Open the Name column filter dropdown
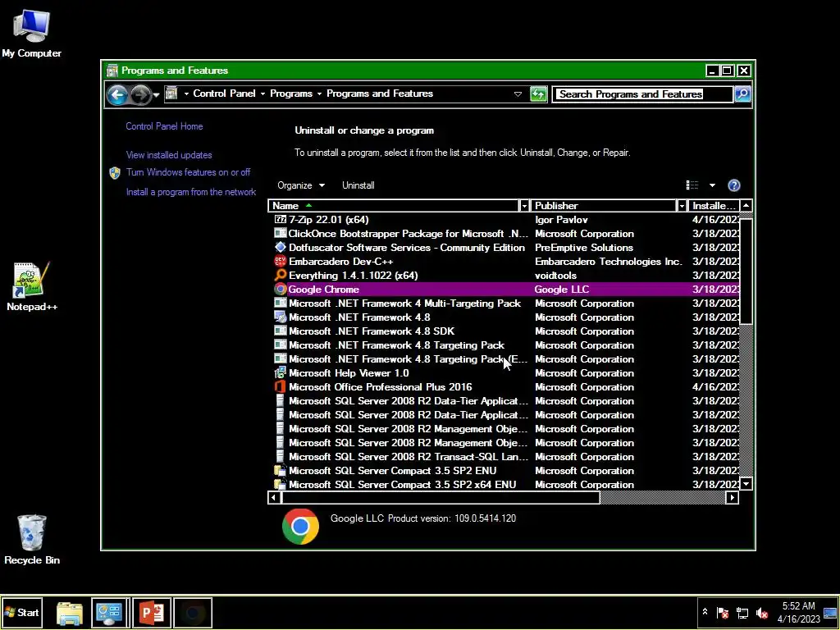This screenshot has height=630, width=840. 524,206
